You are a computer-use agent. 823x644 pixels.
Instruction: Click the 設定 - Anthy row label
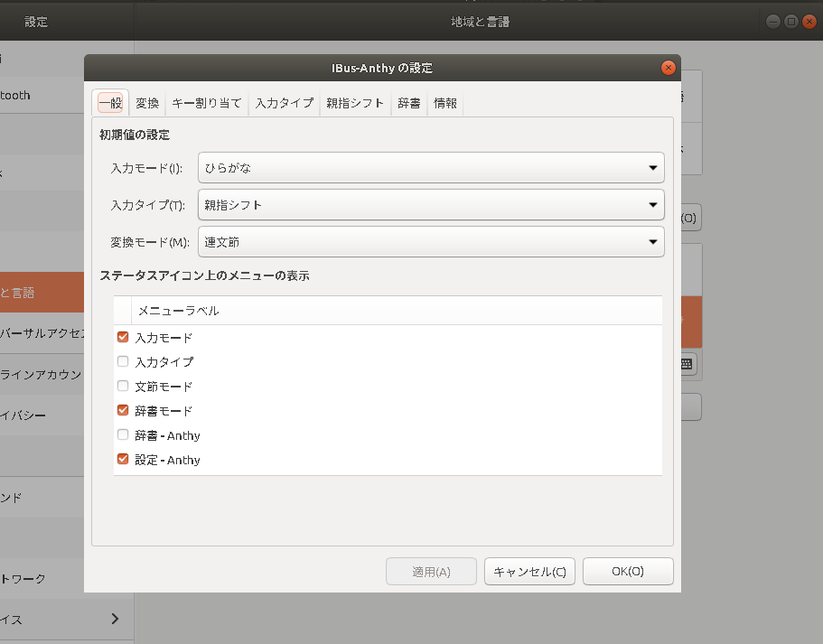tap(167, 460)
